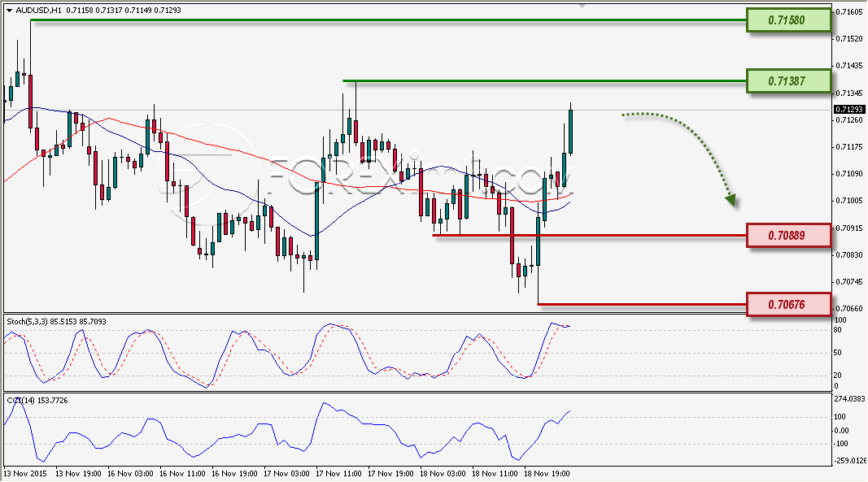Viewport: 868px width, 482px height.
Task: Click the red 0.70889 support label
Action: tap(788, 235)
